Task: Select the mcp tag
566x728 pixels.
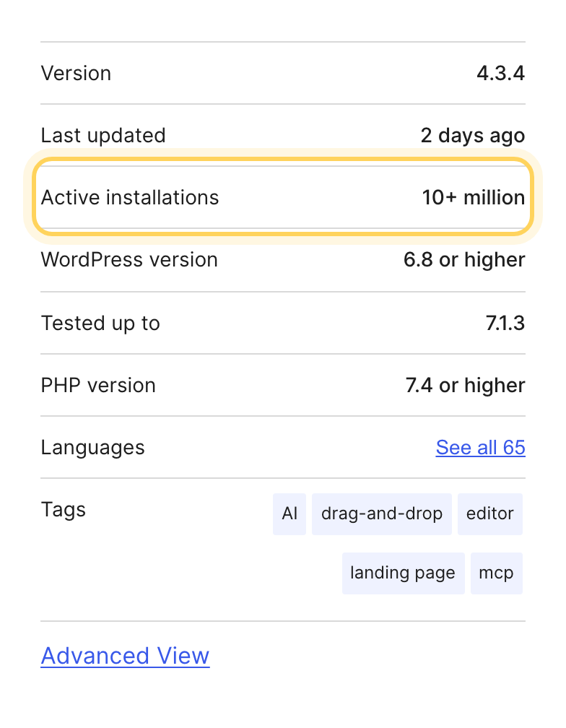Action: pyautogui.click(x=497, y=573)
